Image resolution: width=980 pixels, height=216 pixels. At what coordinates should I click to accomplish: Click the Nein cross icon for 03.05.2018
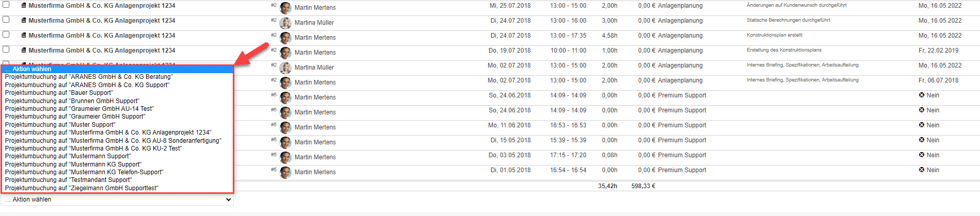click(922, 155)
